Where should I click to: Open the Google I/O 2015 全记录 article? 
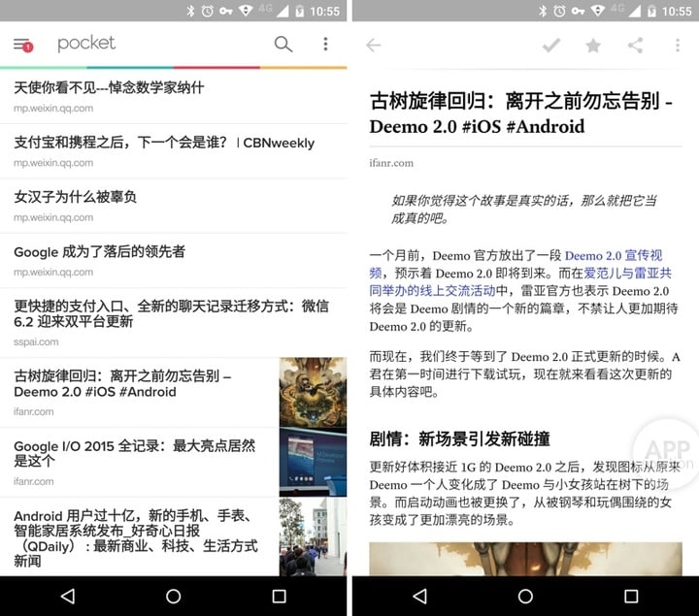pyautogui.click(x=174, y=463)
